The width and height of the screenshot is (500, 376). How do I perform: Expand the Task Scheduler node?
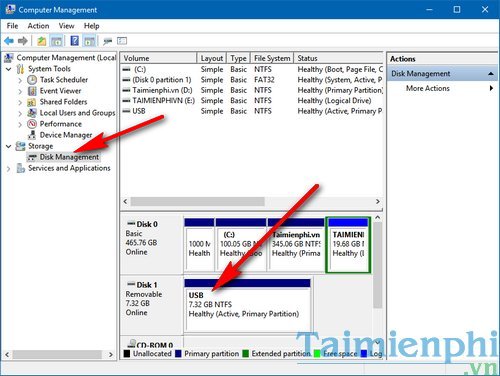click(x=20, y=80)
